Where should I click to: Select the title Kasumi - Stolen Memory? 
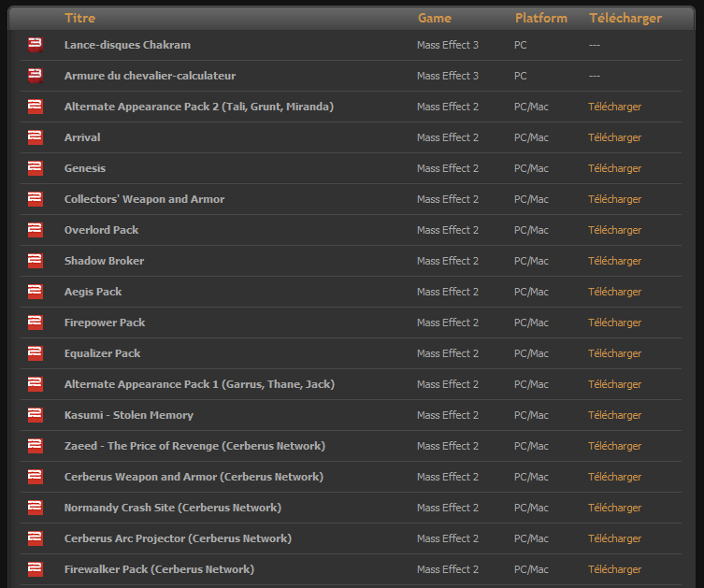pyautogui.click(x=129, y=415)
